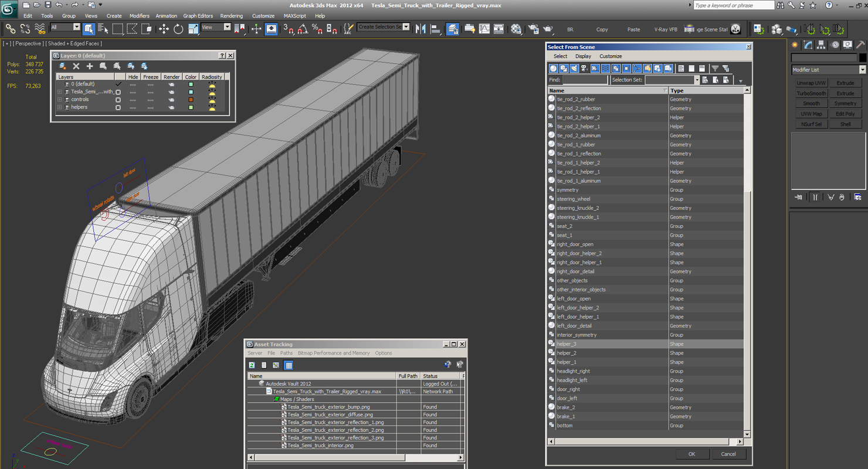The height and width of the screenshot is (469, 868).
Task: Switch to the Motion command panel tab
Action: (x=835, y=45)
